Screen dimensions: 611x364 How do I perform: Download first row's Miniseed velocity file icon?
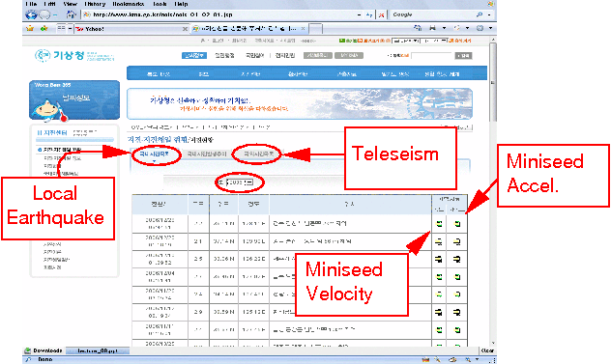(439, 223)
